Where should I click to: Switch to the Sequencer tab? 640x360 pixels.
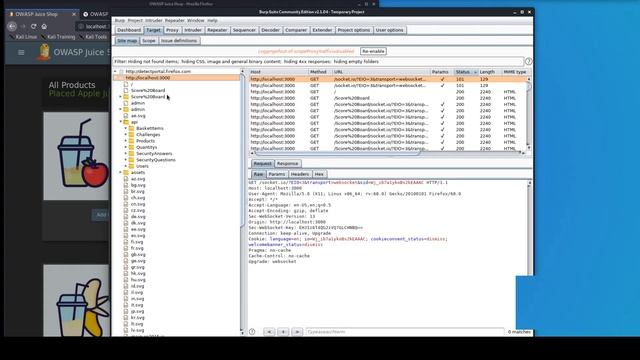244,30
